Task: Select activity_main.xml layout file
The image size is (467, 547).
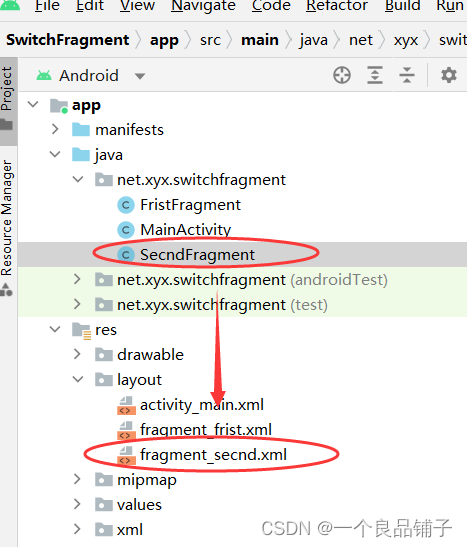Action: click(202, 405)
